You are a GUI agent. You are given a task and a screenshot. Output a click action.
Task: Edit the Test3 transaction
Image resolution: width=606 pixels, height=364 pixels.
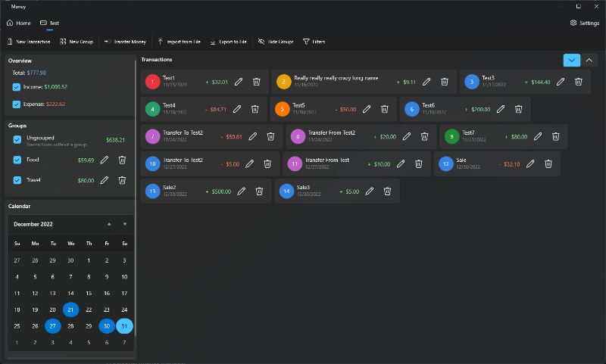click(561, 82)
